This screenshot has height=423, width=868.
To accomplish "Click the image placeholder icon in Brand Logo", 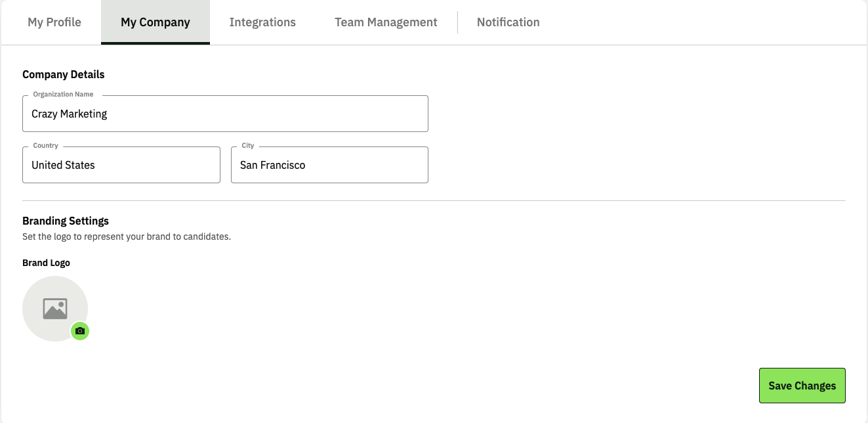I will (x=55, y=309).
